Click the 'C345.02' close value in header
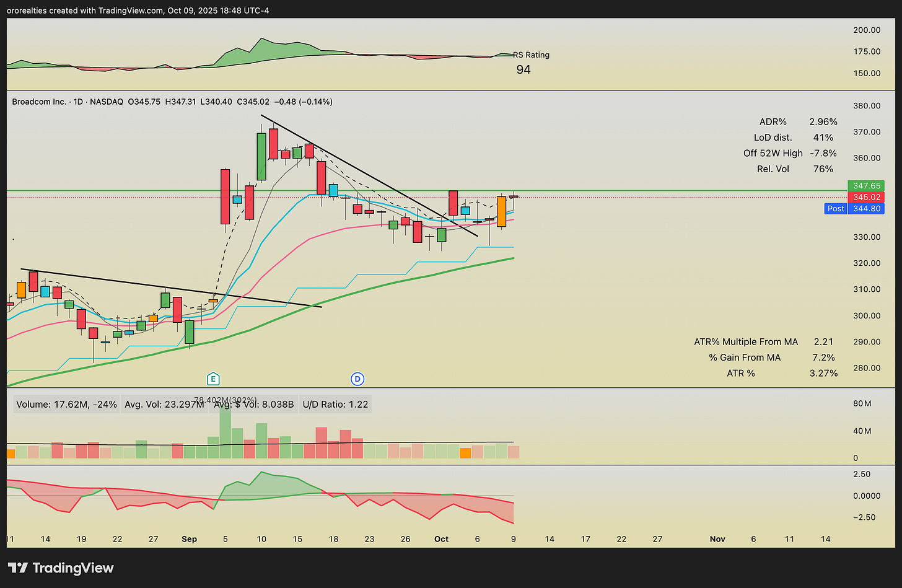The height and width of the screenshot is (588, 902). click(x=252, y=102)
